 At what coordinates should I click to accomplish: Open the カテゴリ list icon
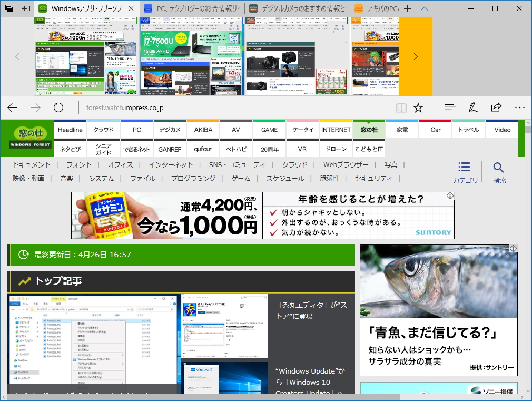pyautogui.click(x=465, y=173)
